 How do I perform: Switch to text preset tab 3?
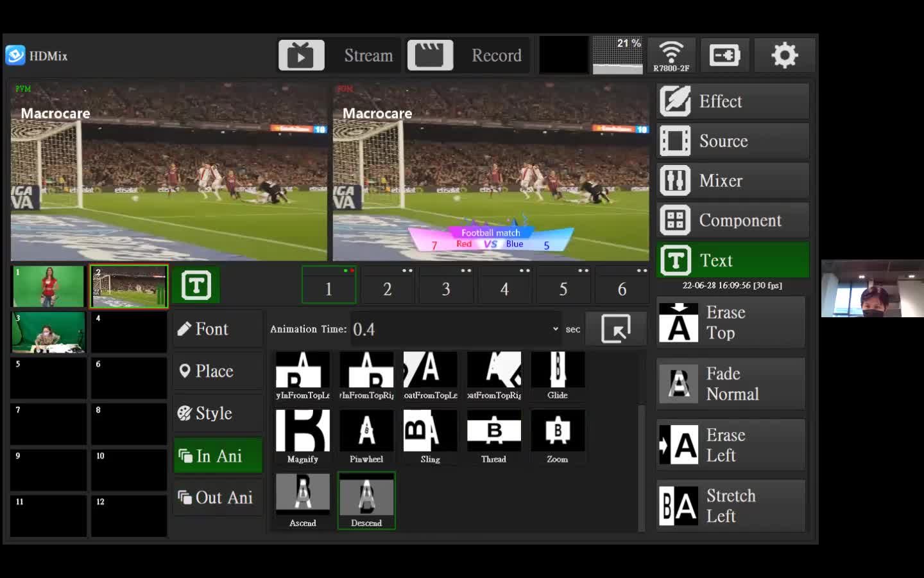tap(446, 288)
